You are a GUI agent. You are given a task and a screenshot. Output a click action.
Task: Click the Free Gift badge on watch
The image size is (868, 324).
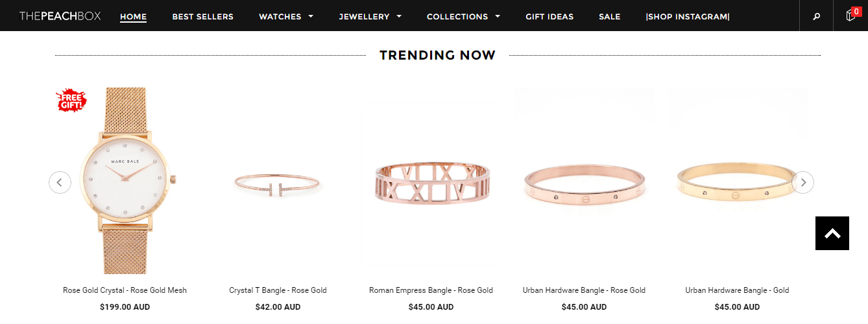click(71, 100)
